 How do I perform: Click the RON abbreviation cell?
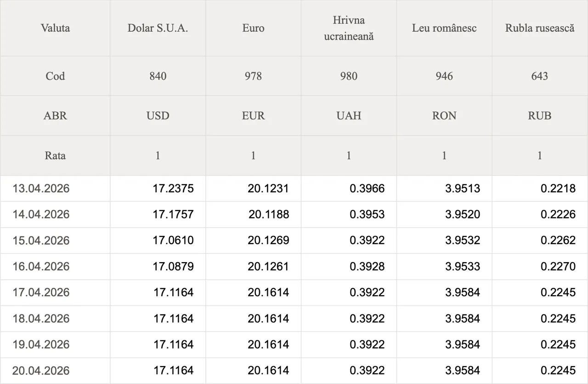tap(444, 115)
